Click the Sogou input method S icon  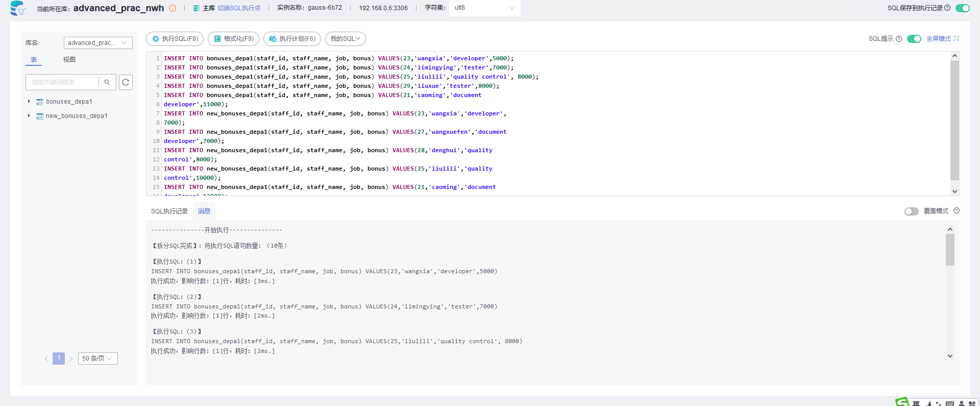pos(902,402)
